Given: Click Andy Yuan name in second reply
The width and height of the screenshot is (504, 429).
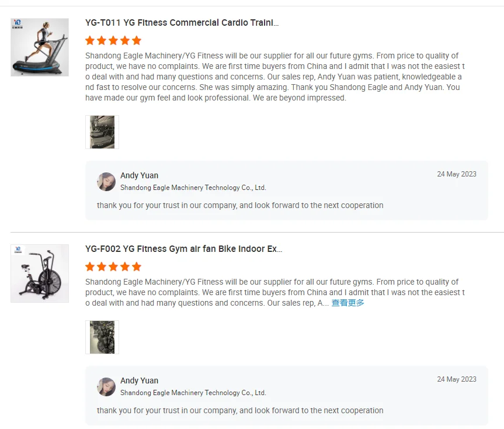Looking at the screenshot, I should click(x=139, y=380).
